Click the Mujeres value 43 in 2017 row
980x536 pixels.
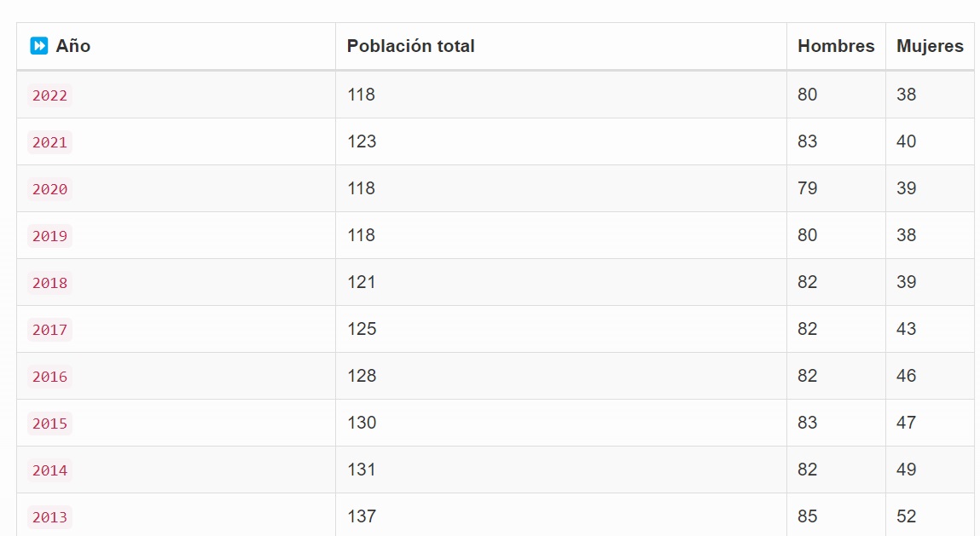click(907, 329)
